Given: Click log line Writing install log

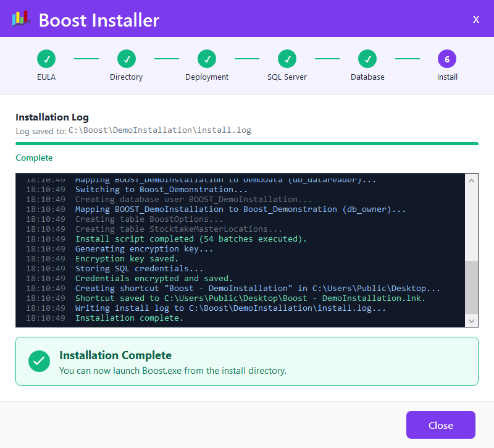Looking at the screenshot, I should (x=230, y=308).
